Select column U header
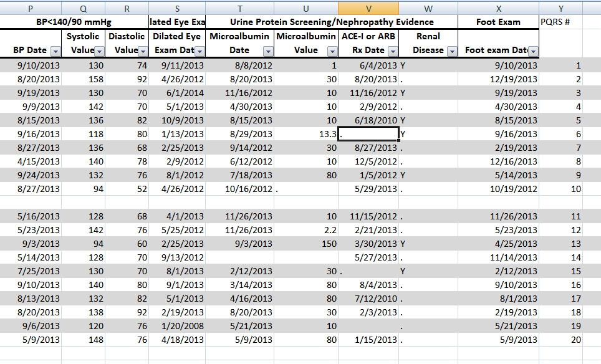Screen dimensions: 601x364 tap(306, 9)
